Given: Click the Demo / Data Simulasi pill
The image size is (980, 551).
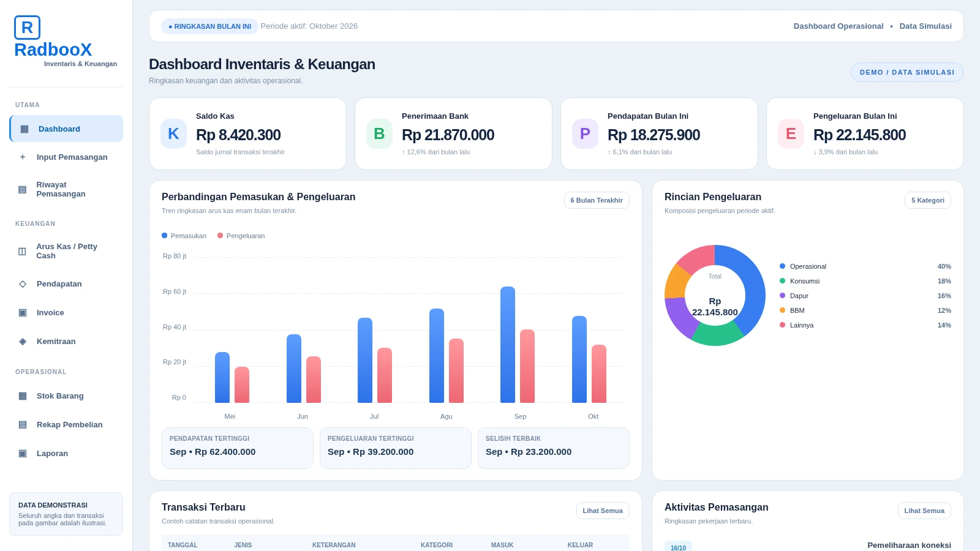Looking at the screenshot, I should point(907,72).
